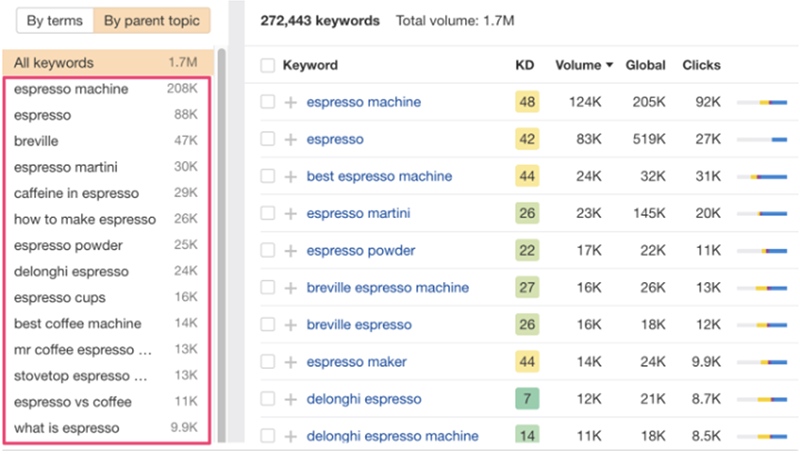800x454 pixels.
Task: Click the Global column header
Action: click(x=645, y=66)
